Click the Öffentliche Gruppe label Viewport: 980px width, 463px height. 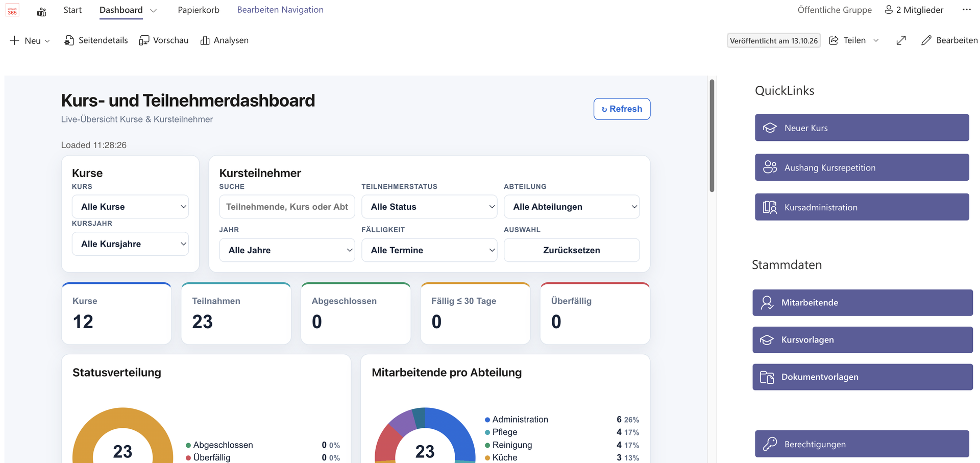tap(835, 10)
